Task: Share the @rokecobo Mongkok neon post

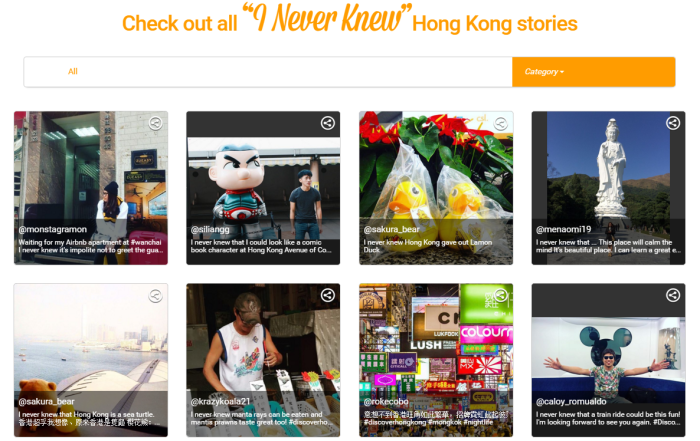Action: click(x=500, y=295)
